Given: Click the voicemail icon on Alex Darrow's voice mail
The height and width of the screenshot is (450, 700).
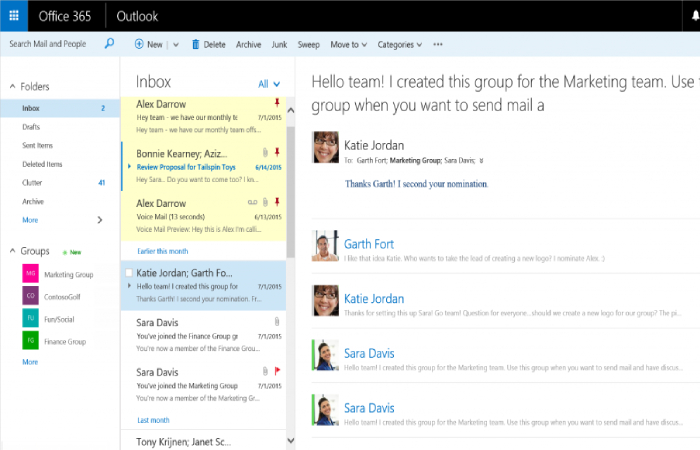Looking at the screenshot, I should tap(253, 201).
